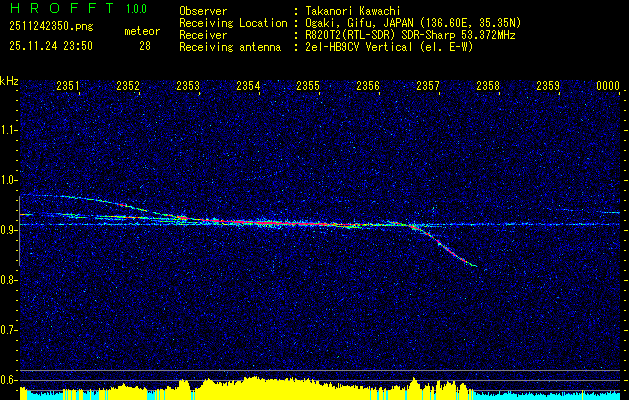Click the date stamp 25.11.24 23:50

pyautogui.click(x=51, y=46)
